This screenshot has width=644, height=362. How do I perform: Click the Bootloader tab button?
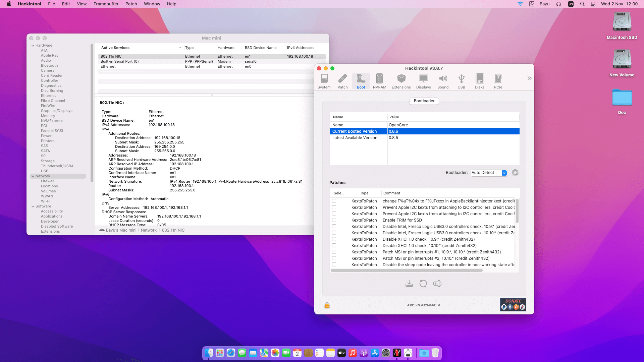point(424,101)
